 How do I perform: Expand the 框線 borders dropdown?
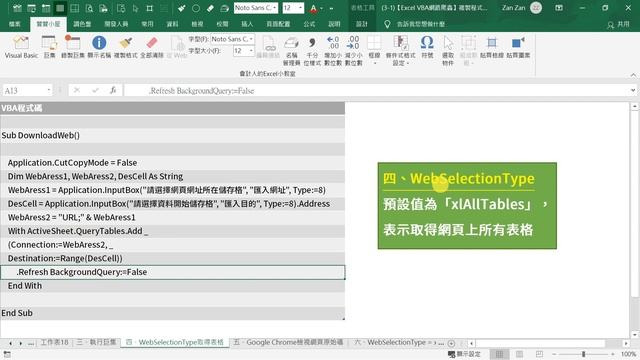pos(374,63)
